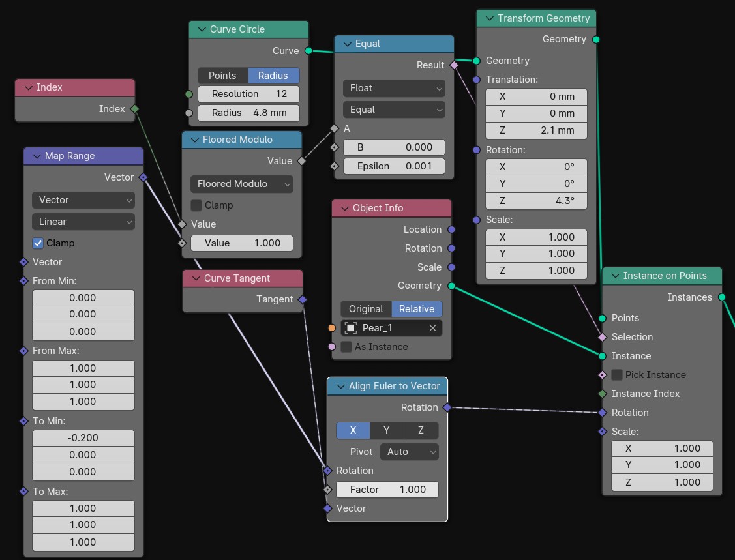The image size is (735, 560).
Task: Disable the Clamp checkbox in Map Range
Action: click(38, 243)
